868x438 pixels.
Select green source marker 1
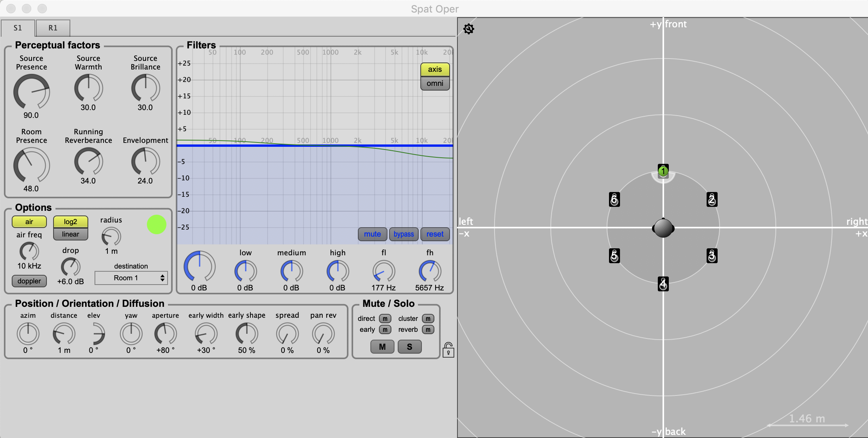663,171
